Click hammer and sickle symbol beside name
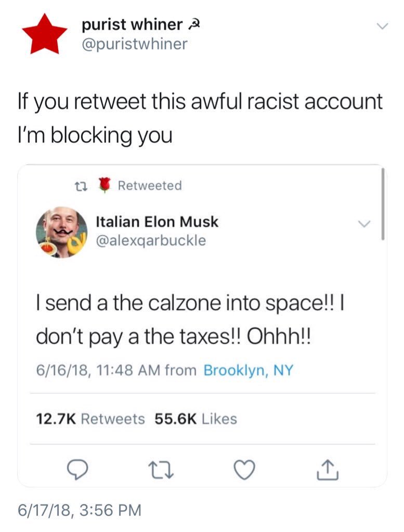 (193, 25)
